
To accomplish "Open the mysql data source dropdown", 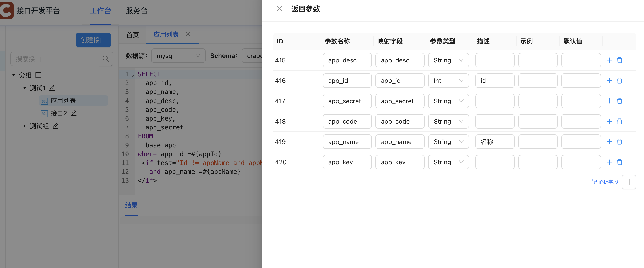I will pyautogui.click(x=178, y=56).
